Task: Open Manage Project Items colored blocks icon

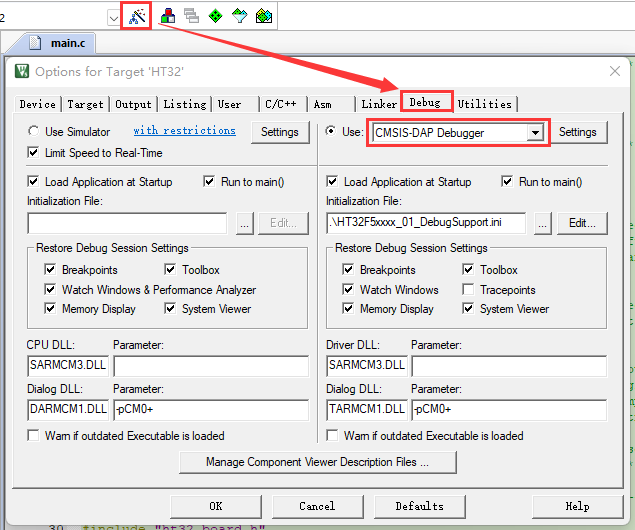Action: point(168,16)
